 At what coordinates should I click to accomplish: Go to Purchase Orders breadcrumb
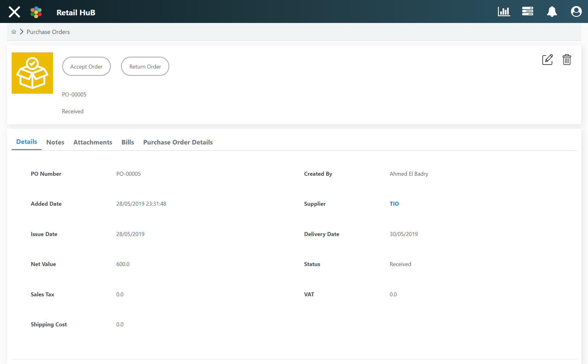point(48,32)
